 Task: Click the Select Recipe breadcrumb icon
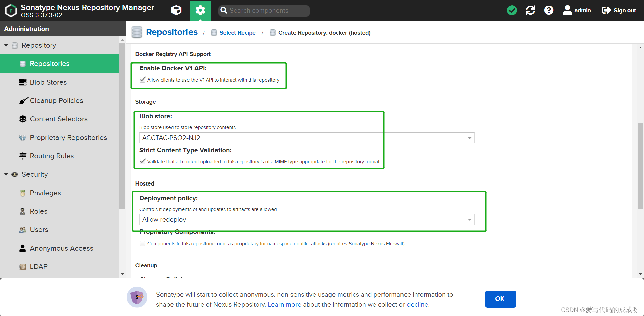pos(214,33)
